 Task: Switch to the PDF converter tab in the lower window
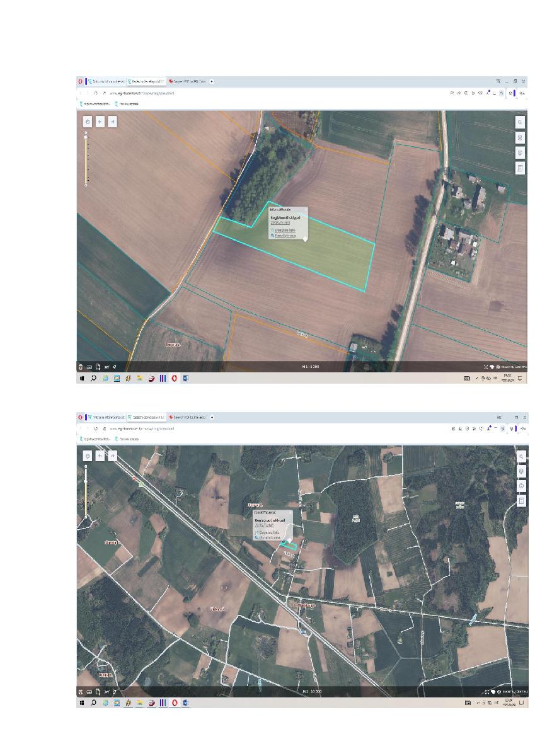[188, 417]
